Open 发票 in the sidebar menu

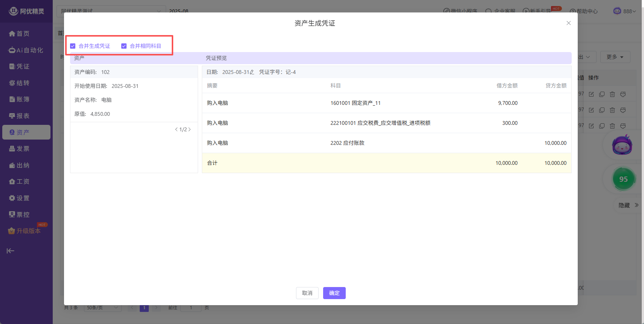click(23, 149)
